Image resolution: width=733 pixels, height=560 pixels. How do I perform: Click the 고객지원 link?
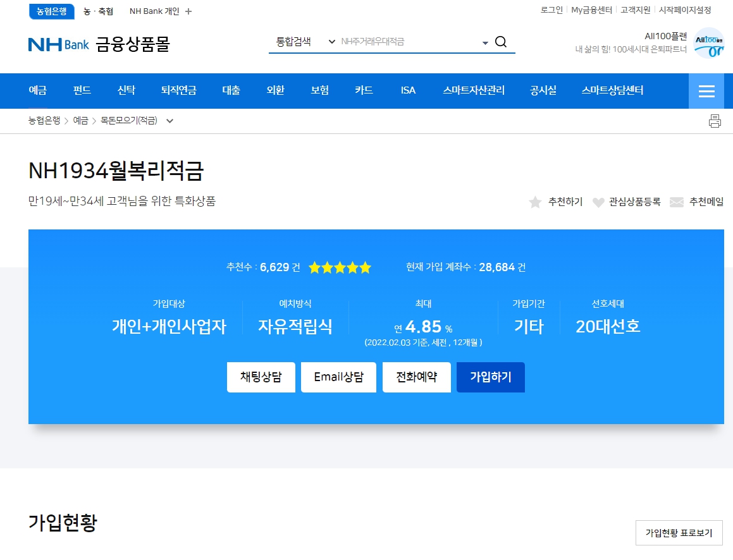[x=636, y=10]
